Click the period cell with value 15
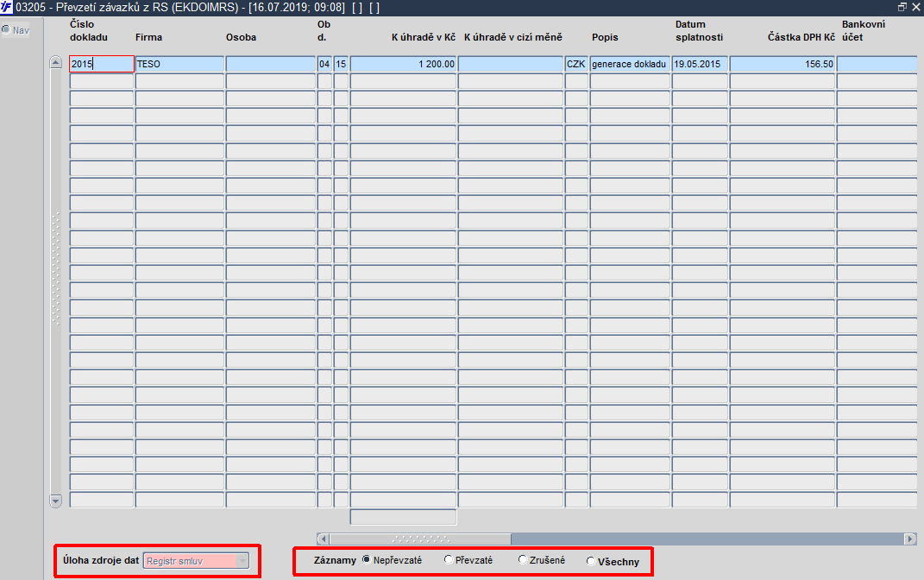The image size is (924, 580). (x=341, y=64)
